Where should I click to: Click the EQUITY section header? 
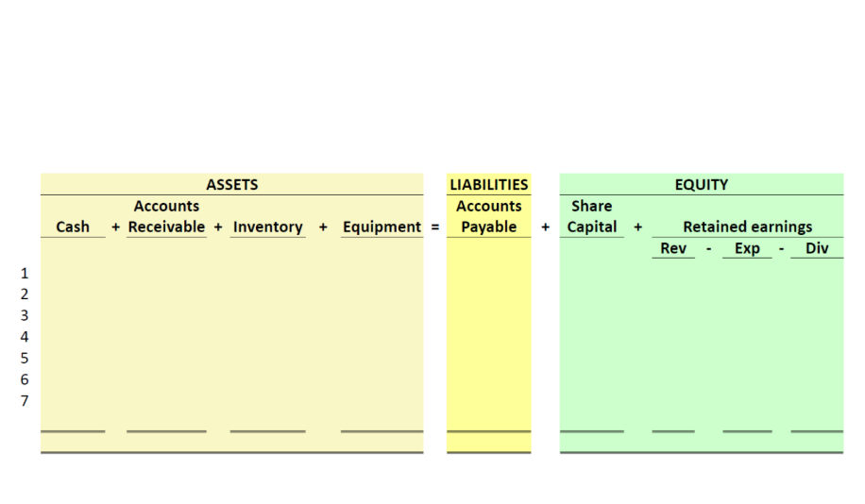coord(701,185)
